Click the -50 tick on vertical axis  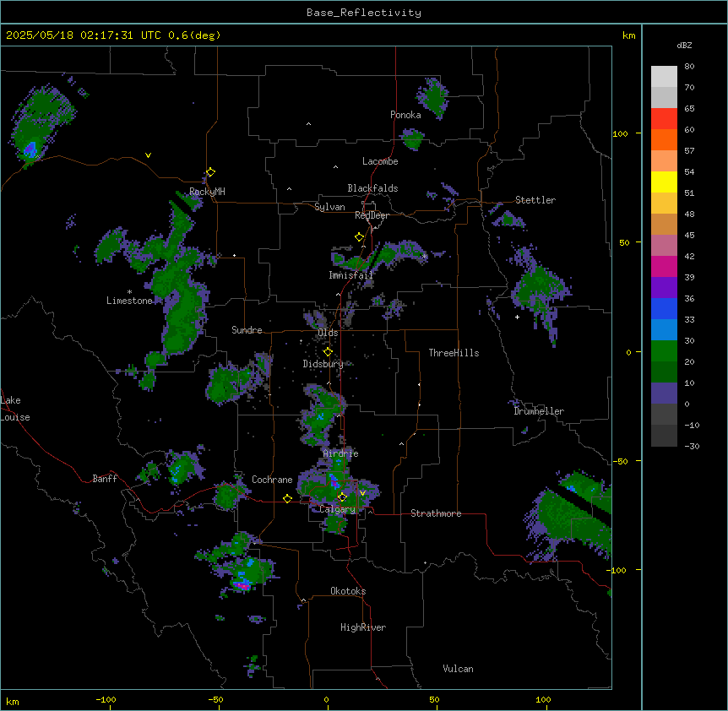620,461
